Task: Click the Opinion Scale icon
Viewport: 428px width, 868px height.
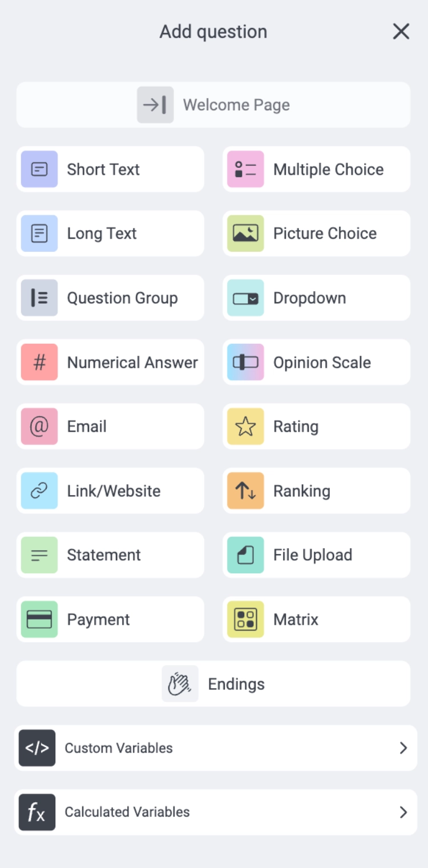Action: (x=244, y=362)
